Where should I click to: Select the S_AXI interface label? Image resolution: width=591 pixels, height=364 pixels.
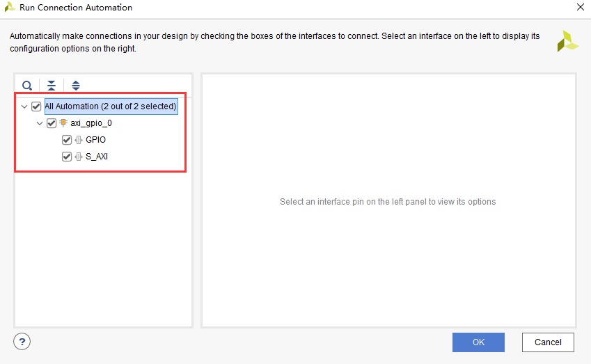click(x=97, y=157)
